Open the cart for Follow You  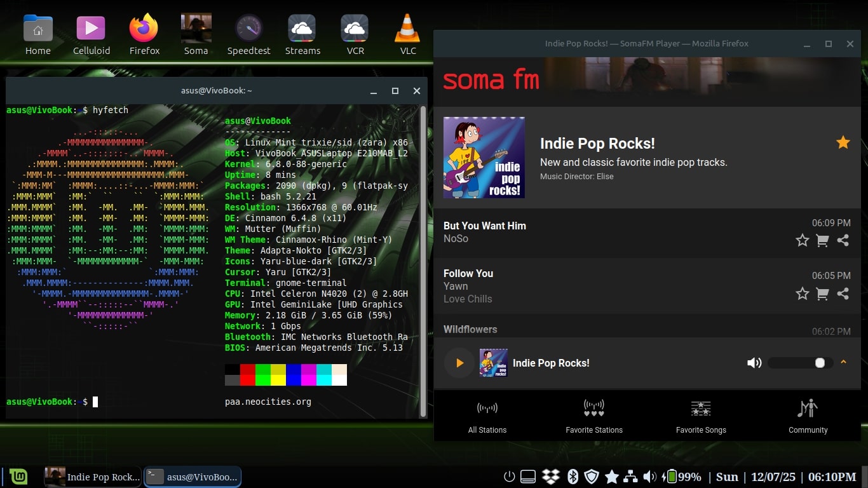[822, 294]
